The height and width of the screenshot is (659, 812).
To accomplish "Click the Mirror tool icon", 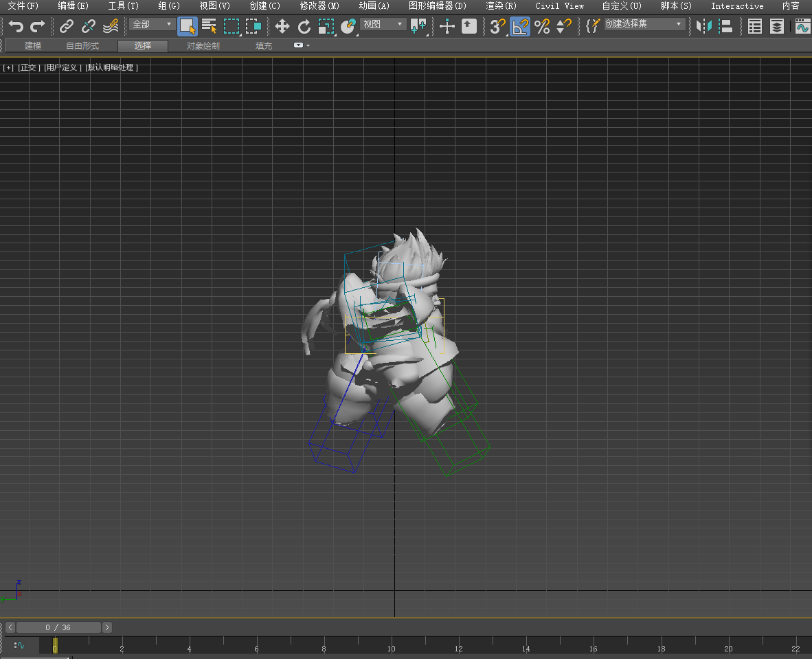I will tap(703, 26).
